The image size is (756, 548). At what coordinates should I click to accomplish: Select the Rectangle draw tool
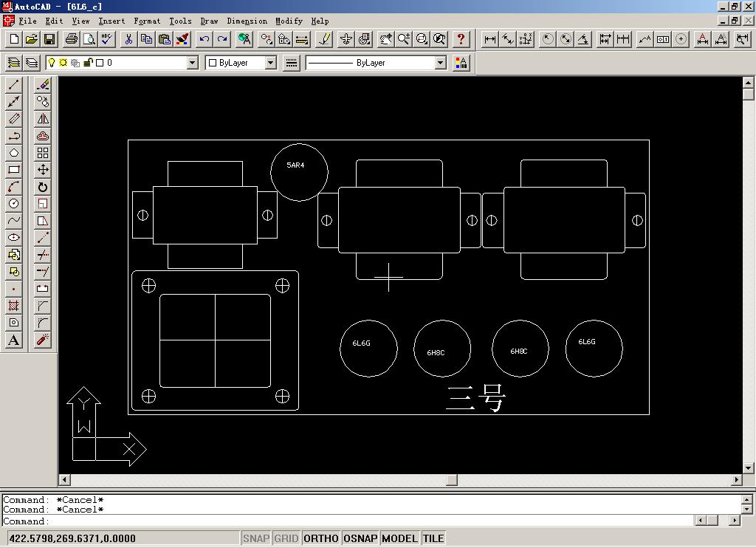point(14,170)
